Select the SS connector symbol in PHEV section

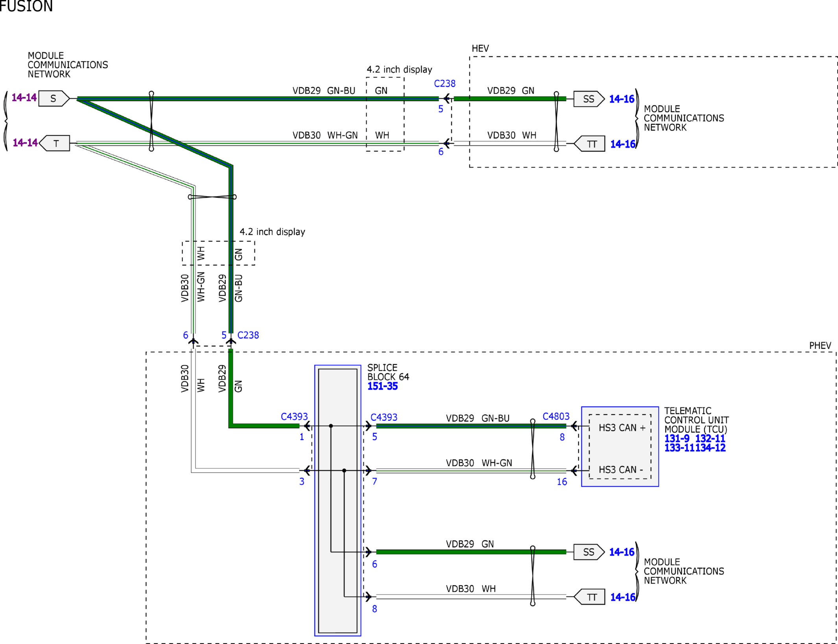click(x=589, y=552)
